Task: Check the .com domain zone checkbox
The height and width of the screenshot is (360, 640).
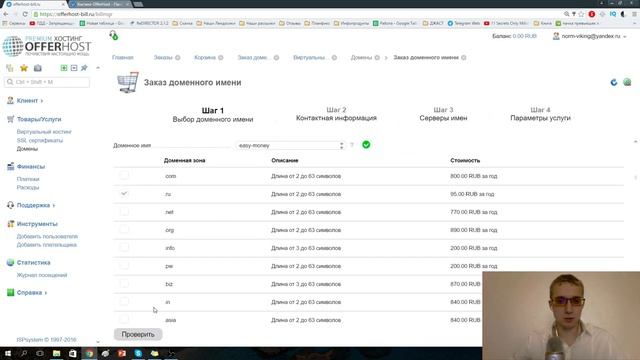Action: tap(124, 176)
